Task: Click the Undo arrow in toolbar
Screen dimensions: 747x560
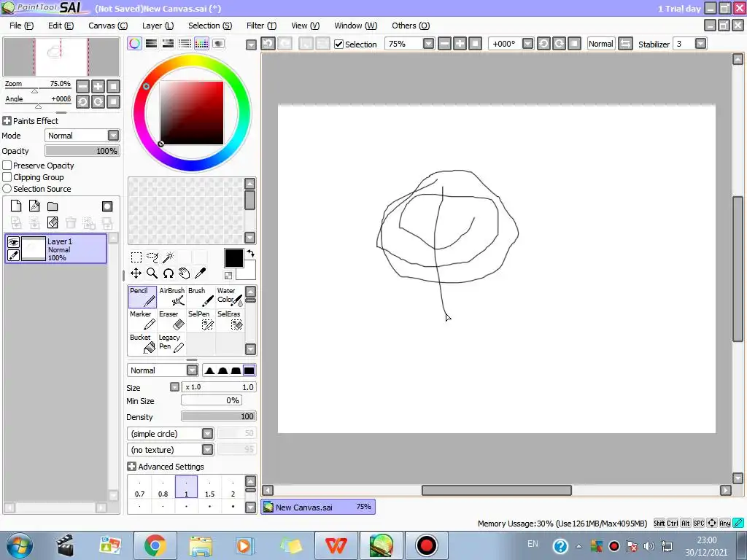Action: pyautogui.click(x=268, y=44)
